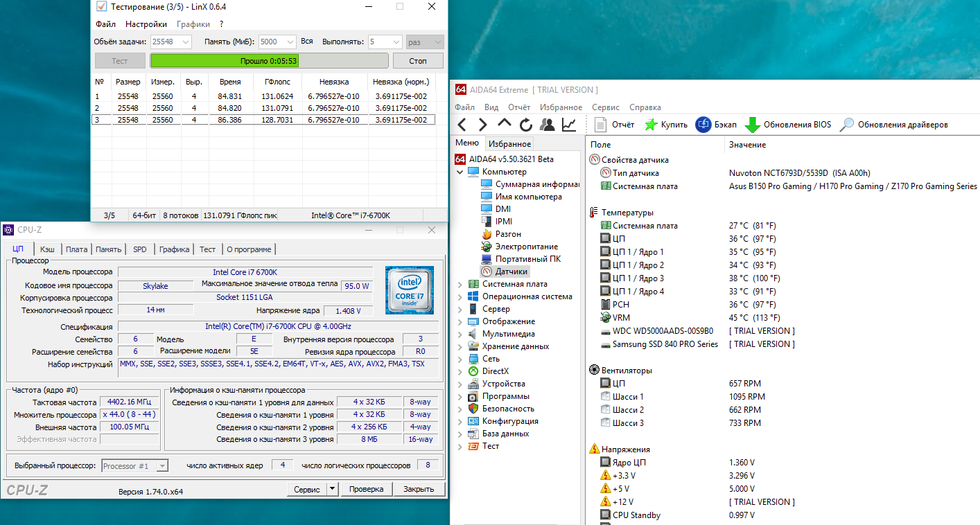
Task: Open Выбранный процессор dropdown in CPU-Z
Action: (134, 466)
